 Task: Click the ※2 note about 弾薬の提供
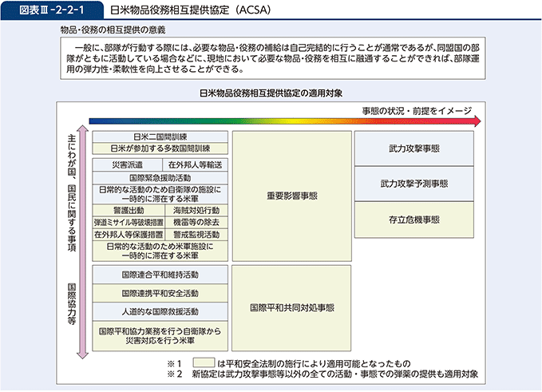pyautogui.click(x=335, y=374)
